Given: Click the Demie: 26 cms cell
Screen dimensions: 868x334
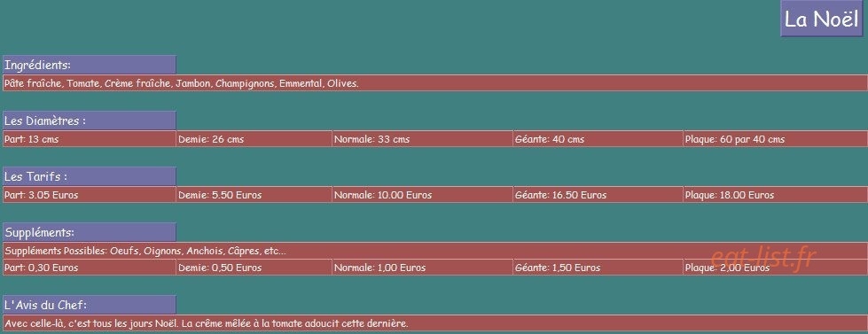Looking at the screenshot, I should coord(254,139).
